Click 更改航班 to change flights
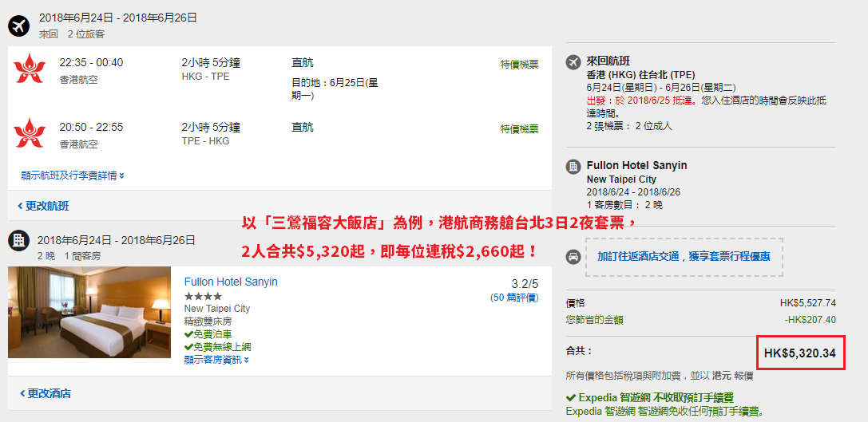Screen dimensions: 868x422 [43, 206]
